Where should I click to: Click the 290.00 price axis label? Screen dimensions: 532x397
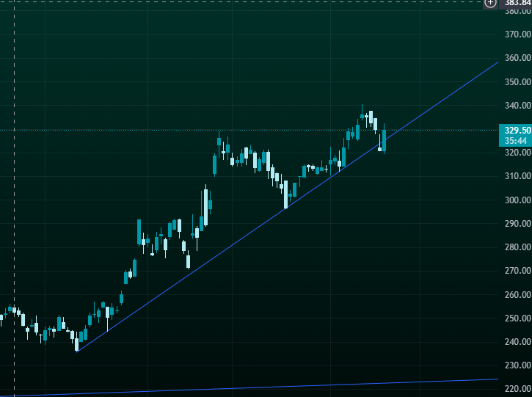pos(518,224)
